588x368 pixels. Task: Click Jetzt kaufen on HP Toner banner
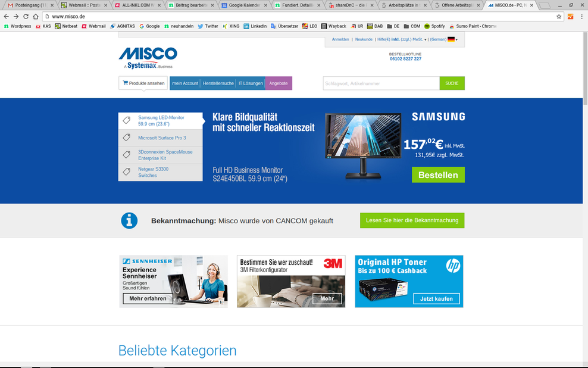tap(436, 298)
